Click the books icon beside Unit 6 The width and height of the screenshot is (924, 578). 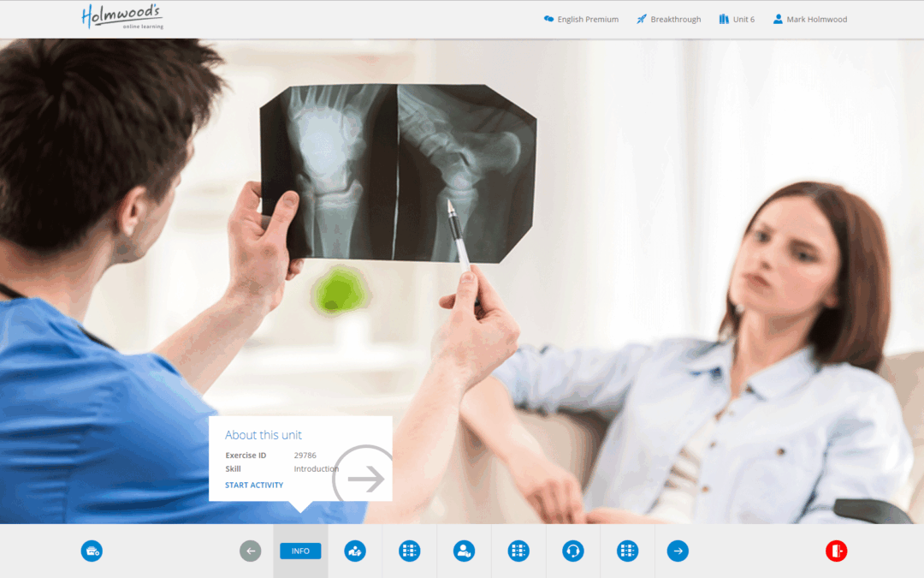click(724, 19)
